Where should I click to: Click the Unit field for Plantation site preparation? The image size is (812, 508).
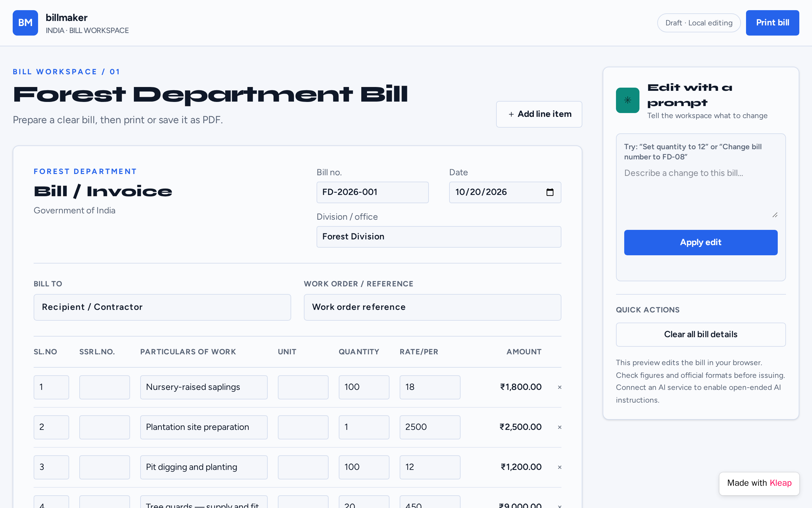click(303, 427)
